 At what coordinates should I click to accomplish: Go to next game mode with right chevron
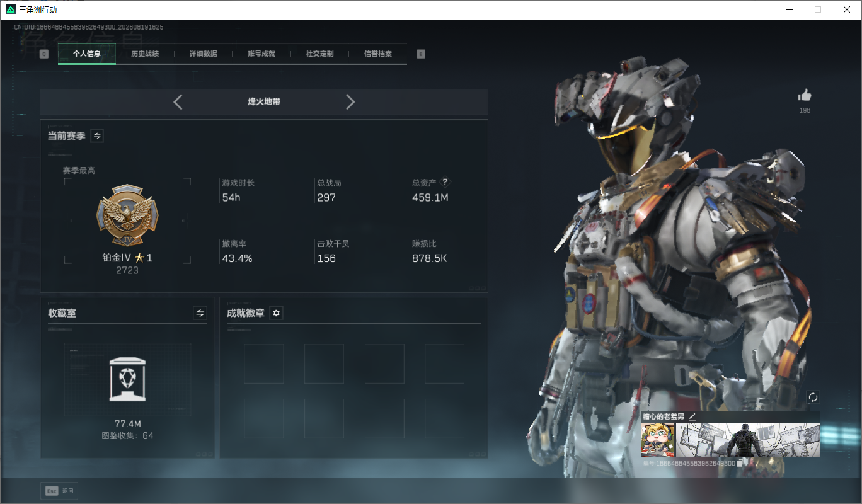pos(350,102)
